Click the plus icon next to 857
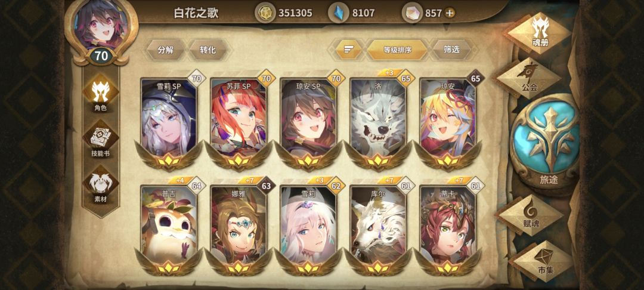This screenshot has width=644, height=290. (x=450, y=13)
